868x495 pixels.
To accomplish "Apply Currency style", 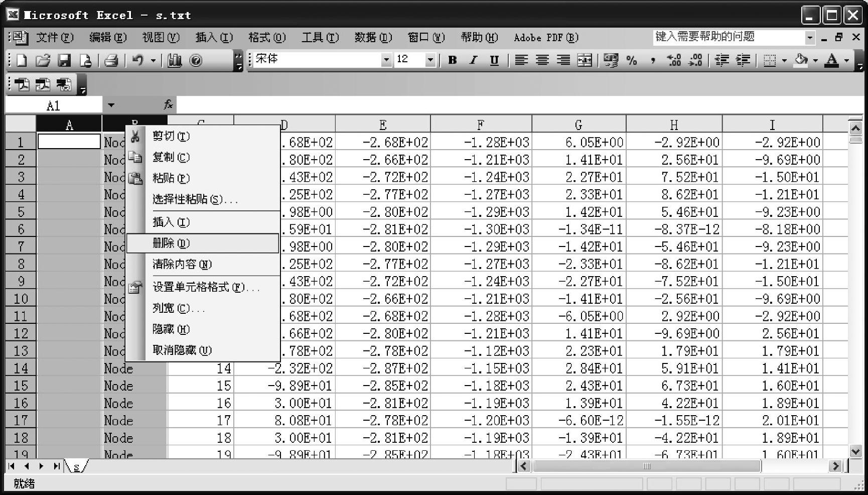I will (x=611, y=60).
